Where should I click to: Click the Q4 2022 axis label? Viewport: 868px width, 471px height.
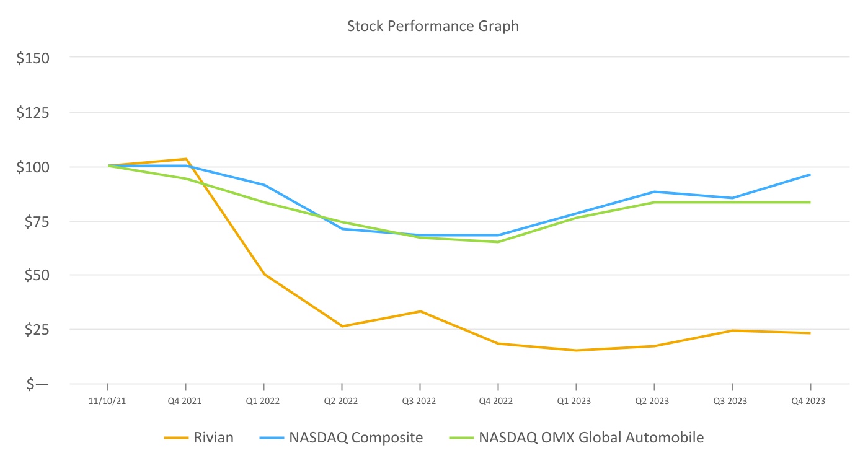click(498, 402)
